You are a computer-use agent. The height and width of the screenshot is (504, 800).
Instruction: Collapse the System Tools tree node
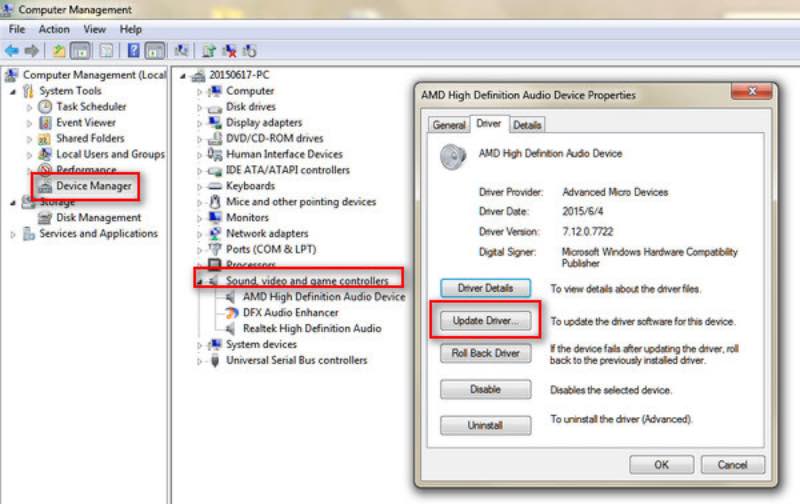[13, 92]
